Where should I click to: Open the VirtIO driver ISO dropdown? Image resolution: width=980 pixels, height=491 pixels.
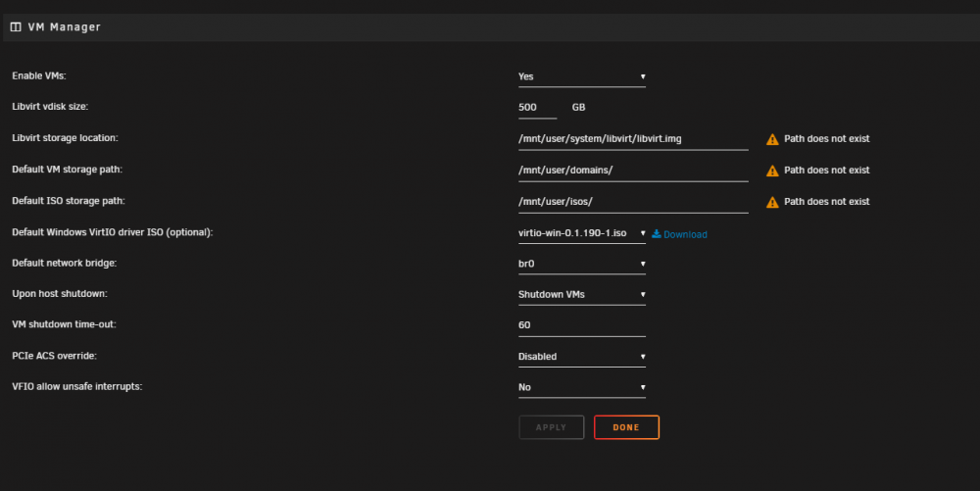(582, 233)
